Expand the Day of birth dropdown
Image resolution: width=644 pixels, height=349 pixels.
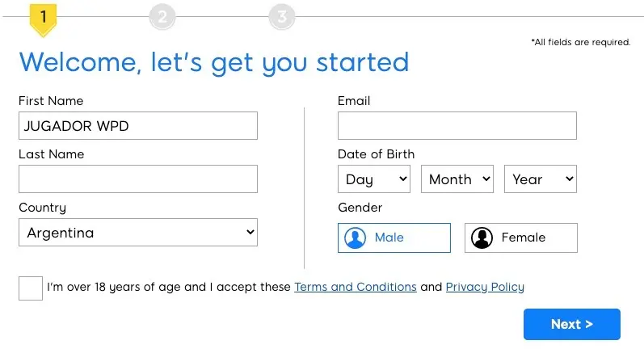[374, 179]
